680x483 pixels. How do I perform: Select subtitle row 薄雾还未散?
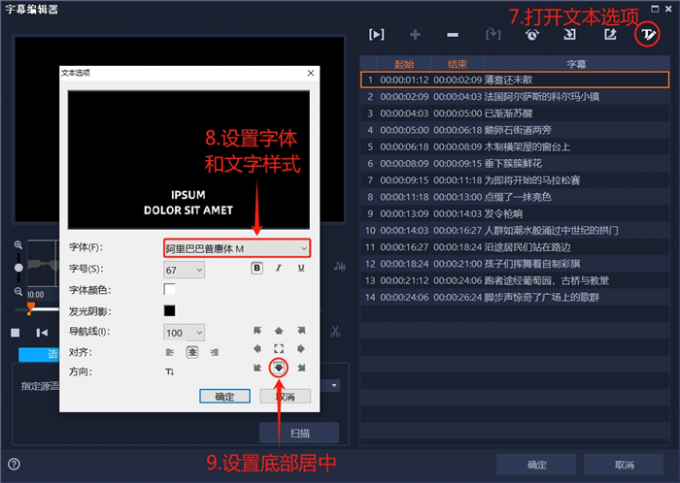pos(514,80)
